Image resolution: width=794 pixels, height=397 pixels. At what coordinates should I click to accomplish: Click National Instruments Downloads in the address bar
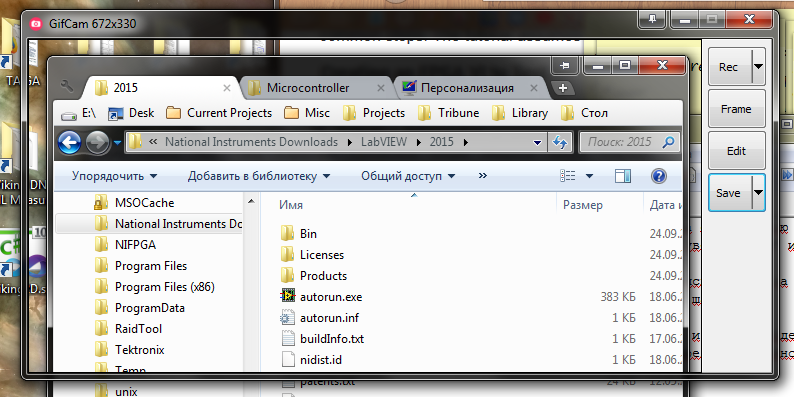point(251,142)
